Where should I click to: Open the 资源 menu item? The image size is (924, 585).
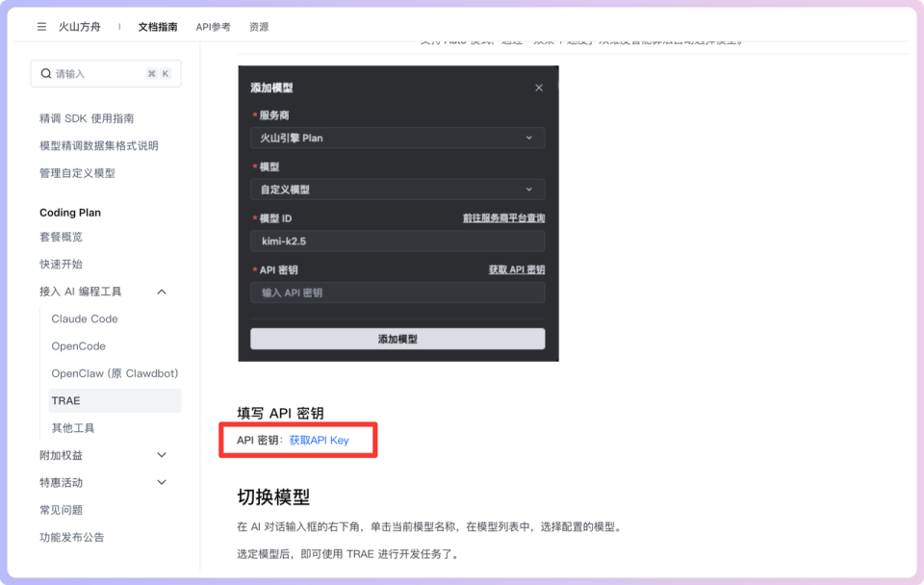[258, 27]
